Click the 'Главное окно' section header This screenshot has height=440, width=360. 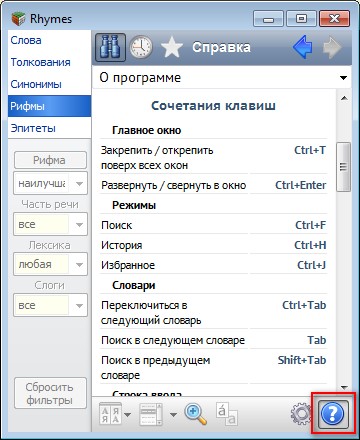tap(146, 130)
